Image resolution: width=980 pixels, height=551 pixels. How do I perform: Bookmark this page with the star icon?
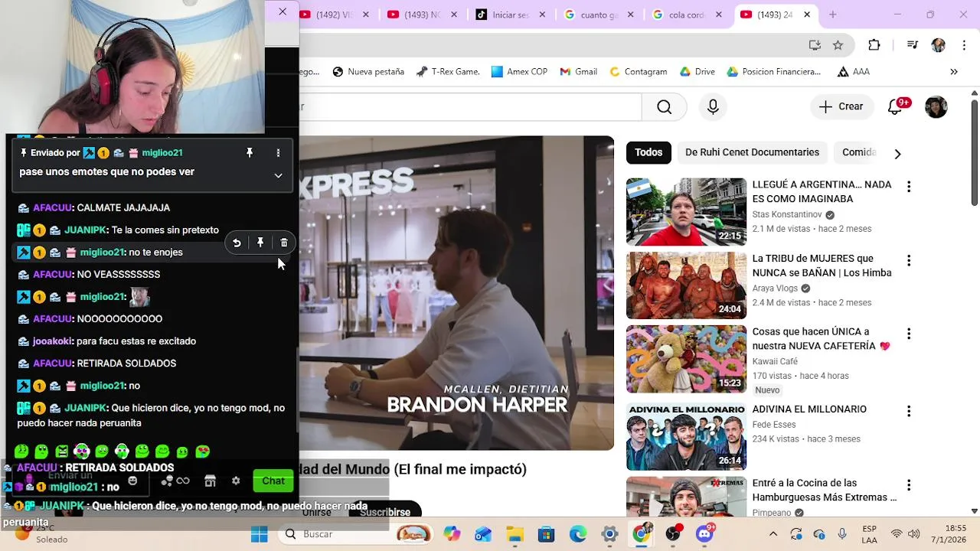pos(838,45)
